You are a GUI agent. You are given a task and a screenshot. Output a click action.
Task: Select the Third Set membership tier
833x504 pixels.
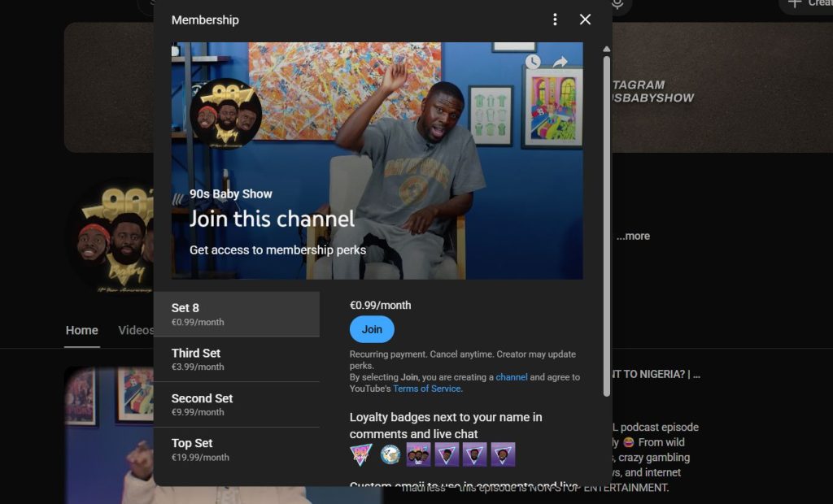pyautogui.click(x=237, y=359)
